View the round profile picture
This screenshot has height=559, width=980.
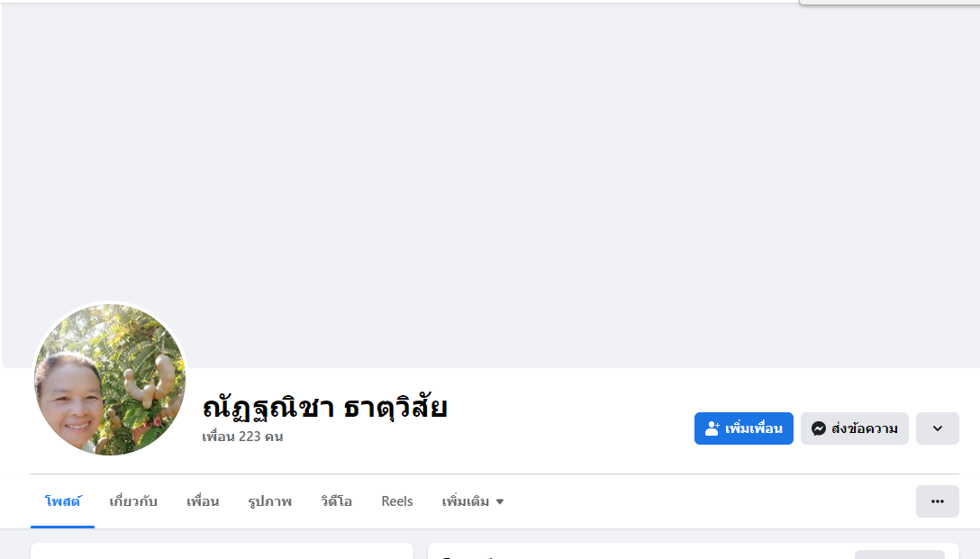point(110,380)
